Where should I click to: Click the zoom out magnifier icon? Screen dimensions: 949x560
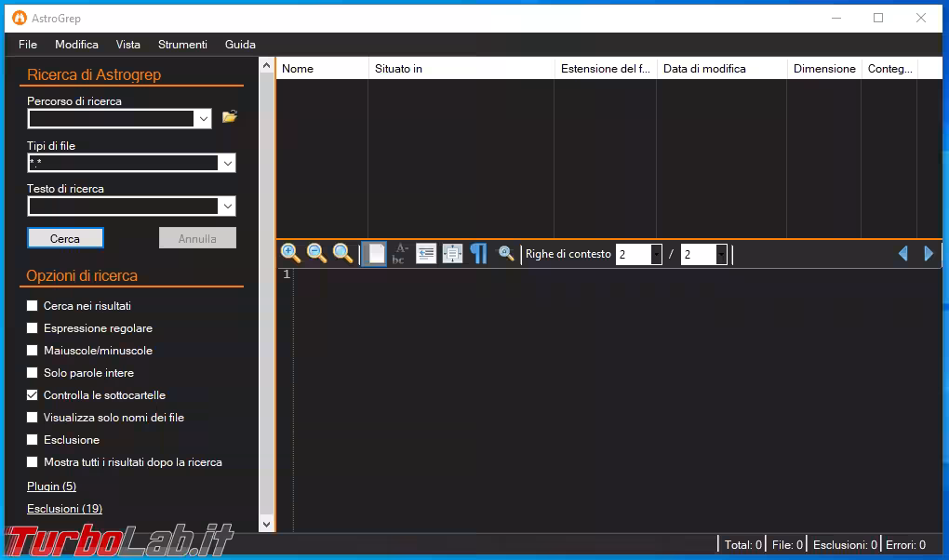pyautogui.click(x=316, y=253)
